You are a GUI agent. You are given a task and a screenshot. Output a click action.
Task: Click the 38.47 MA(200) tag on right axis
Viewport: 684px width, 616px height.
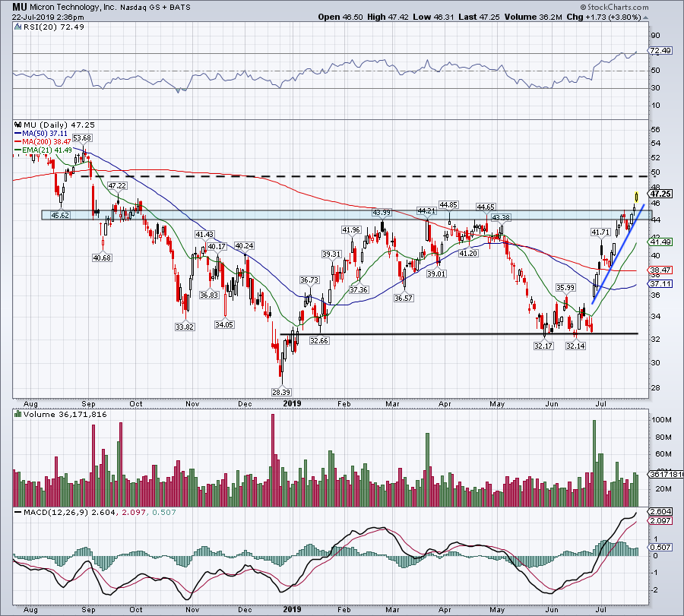[x=661, y=270]
